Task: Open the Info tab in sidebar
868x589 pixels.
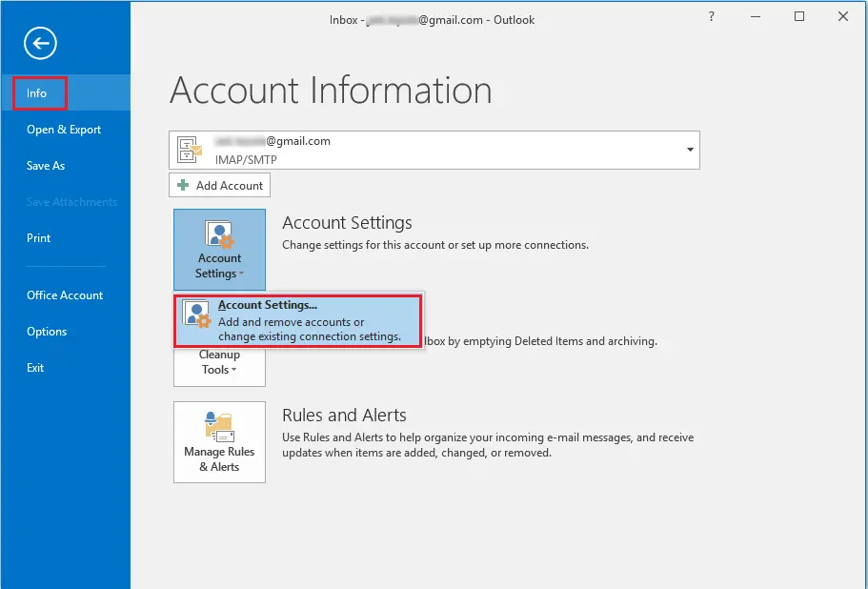Action: point(66,93)
